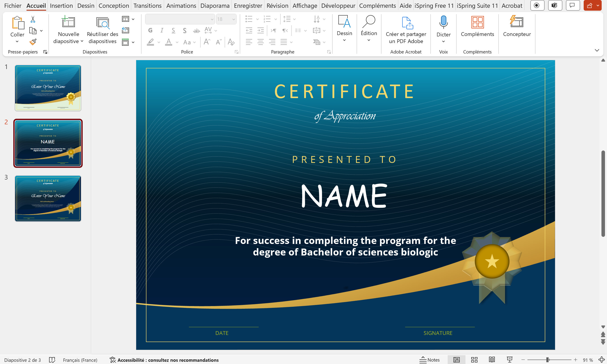607x364 pixels.
Task: Select slide 3 thumbnail
Action: 48,198
